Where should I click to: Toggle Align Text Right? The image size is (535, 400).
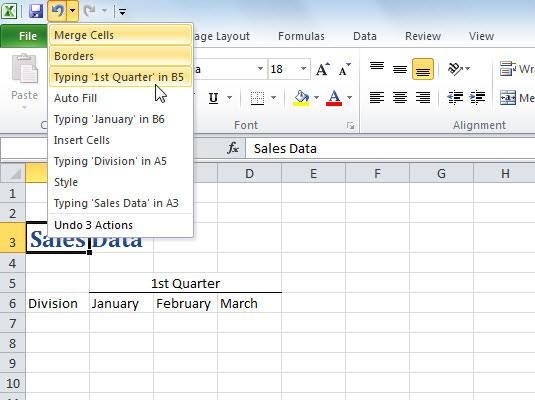point(423,98)
